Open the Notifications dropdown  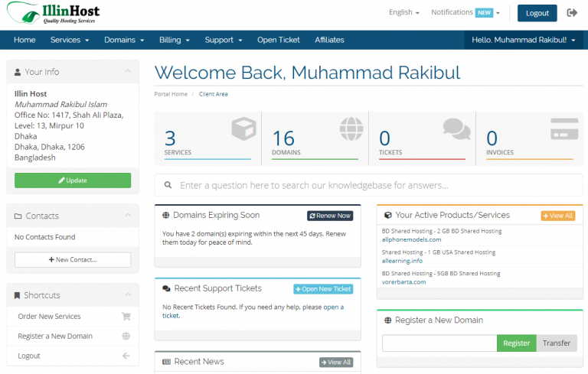[465, 13]
